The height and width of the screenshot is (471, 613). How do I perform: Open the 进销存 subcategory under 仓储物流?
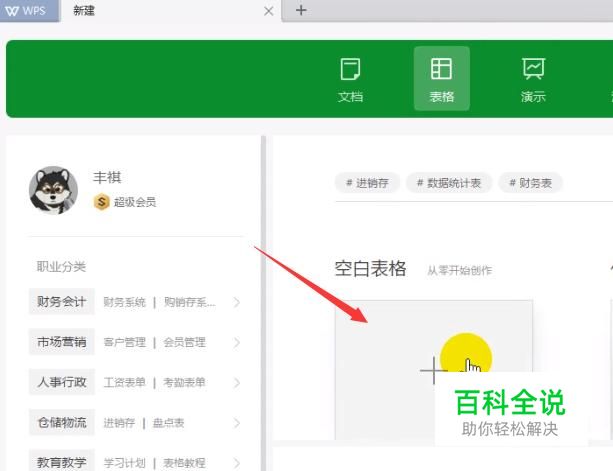[119, 423]
